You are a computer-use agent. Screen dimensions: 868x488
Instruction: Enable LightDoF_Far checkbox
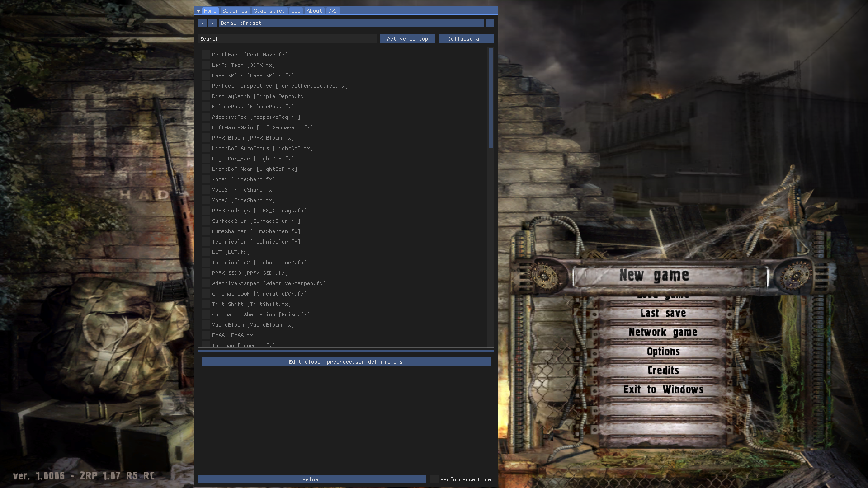[x=206, y=159]
